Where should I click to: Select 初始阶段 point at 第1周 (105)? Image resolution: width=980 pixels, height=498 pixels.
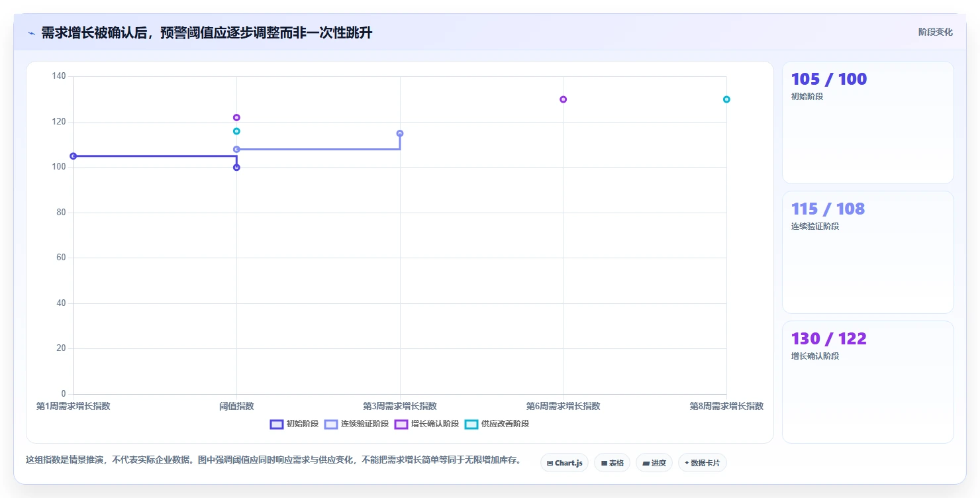73,156
